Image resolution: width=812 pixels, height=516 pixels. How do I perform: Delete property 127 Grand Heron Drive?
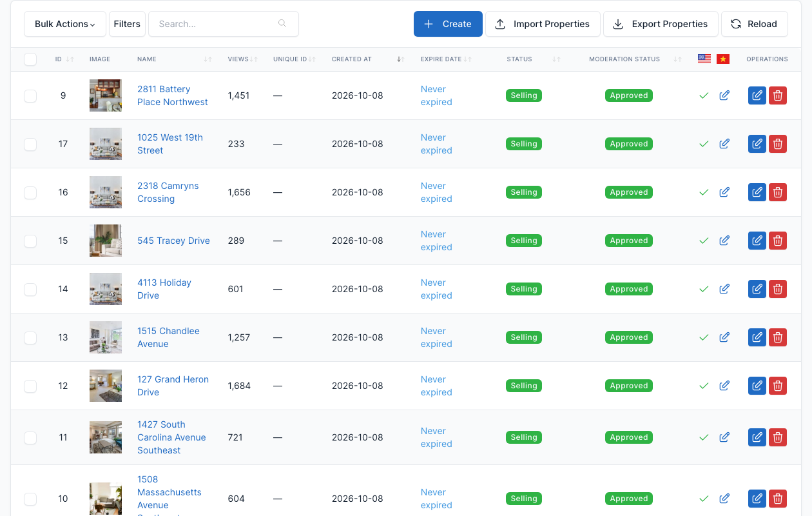click(778, 386)
